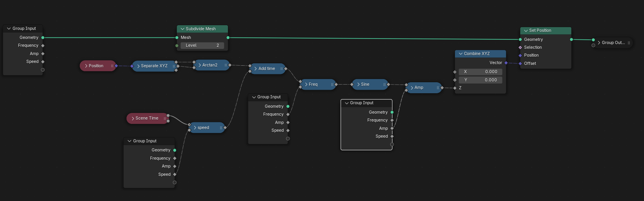Collapse the Subdivide Mesh node
Image resolution: width=644 pixels, height=201 pixels.
pos(182,29)
